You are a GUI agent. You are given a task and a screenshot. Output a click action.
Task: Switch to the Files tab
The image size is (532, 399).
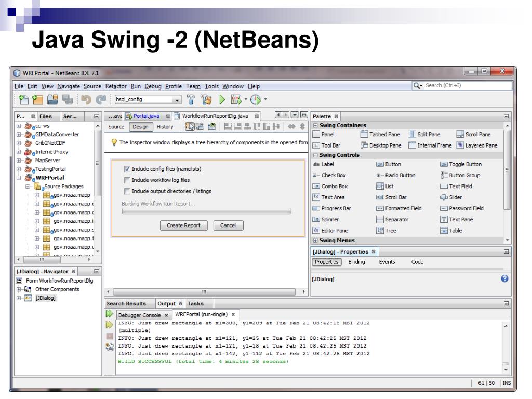46,116
